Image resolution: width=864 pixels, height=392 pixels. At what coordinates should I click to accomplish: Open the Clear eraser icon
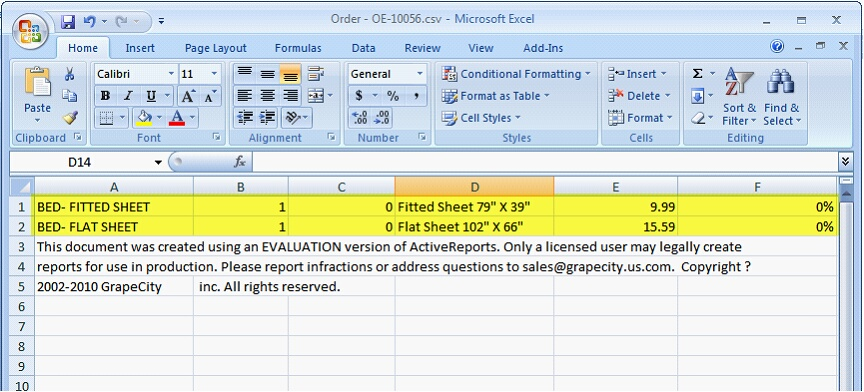pyautogui.click(x=698, y=118)
